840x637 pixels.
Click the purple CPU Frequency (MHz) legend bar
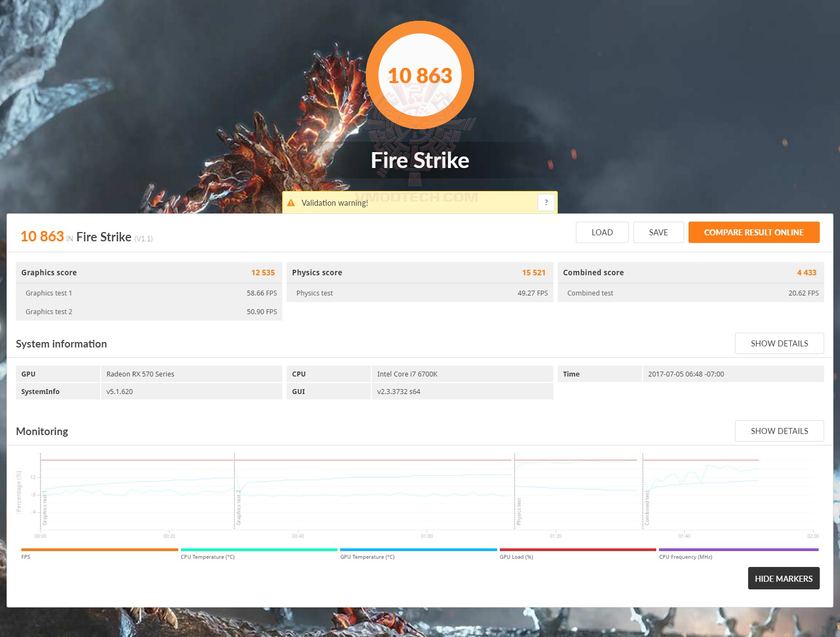point(738,549)
